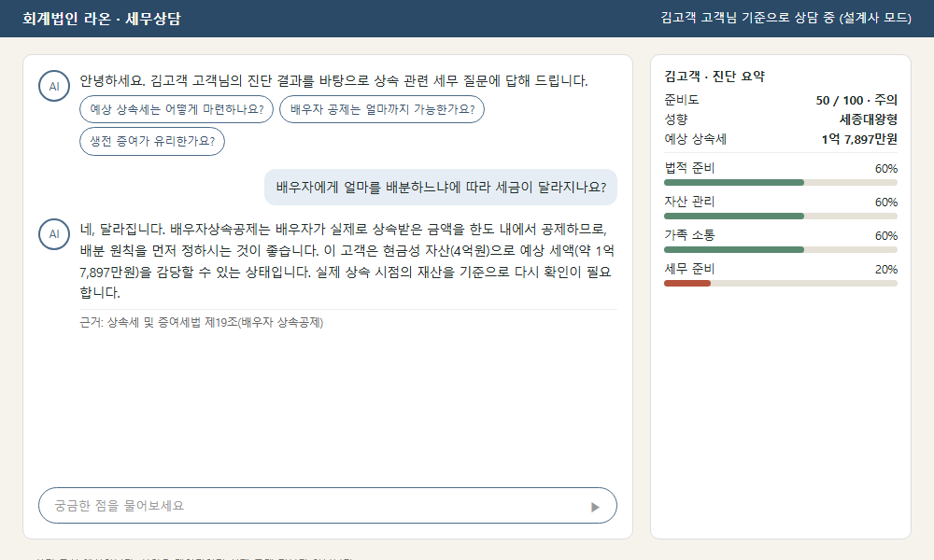Screen dimensions: 934x560
Task: Choose suggestion '배우자 공제는 얼마까지 가능한가요?'
Action: tap(382, 109)
